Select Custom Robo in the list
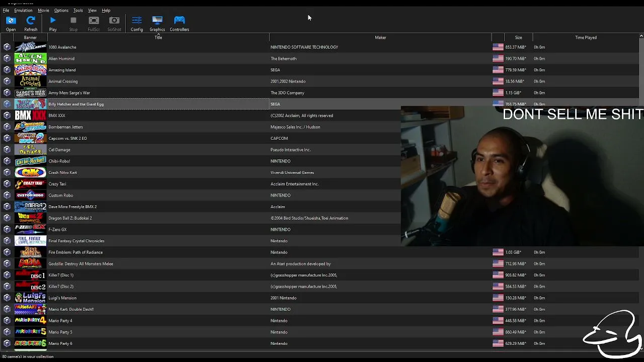The image size is (644, 362). click(x=61, y=195)
